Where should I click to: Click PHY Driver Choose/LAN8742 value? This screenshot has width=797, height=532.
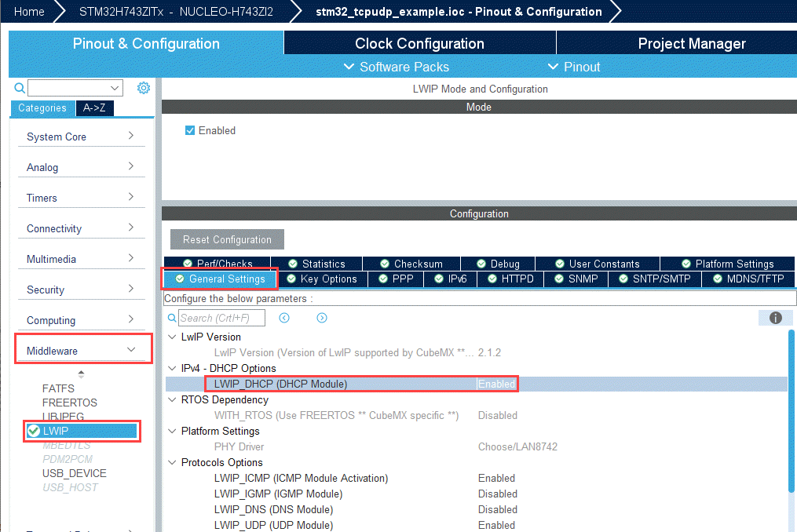(517, 446)
